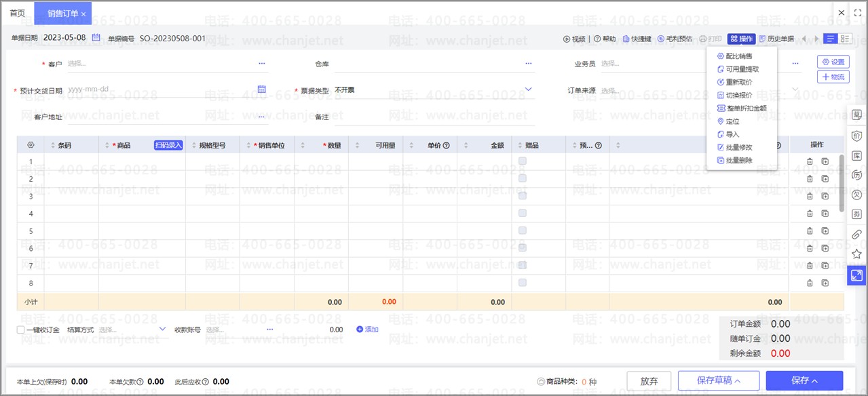Delete row 1 with the trash icon
The image size is (868, 396).
click(810, 161)
